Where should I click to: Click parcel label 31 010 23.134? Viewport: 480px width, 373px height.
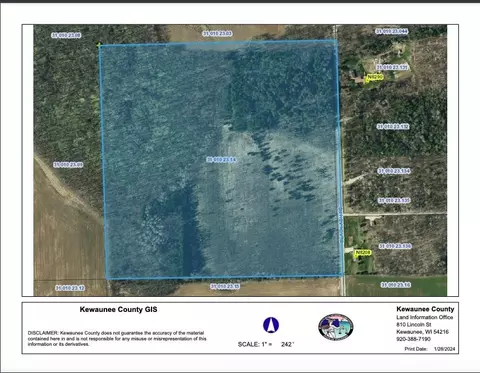click(x=394, y=171)
